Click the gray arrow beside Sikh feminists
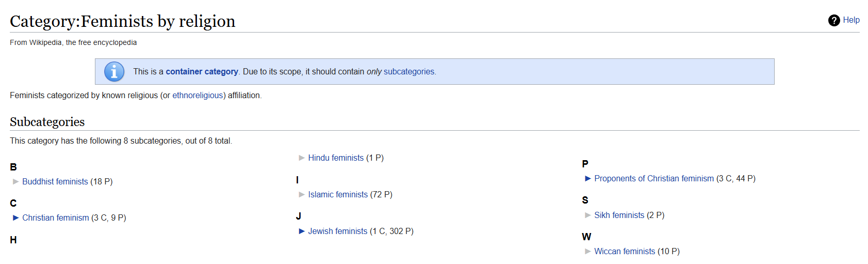The height and width of the screenshot is (264, 868). tap(588, 215)
